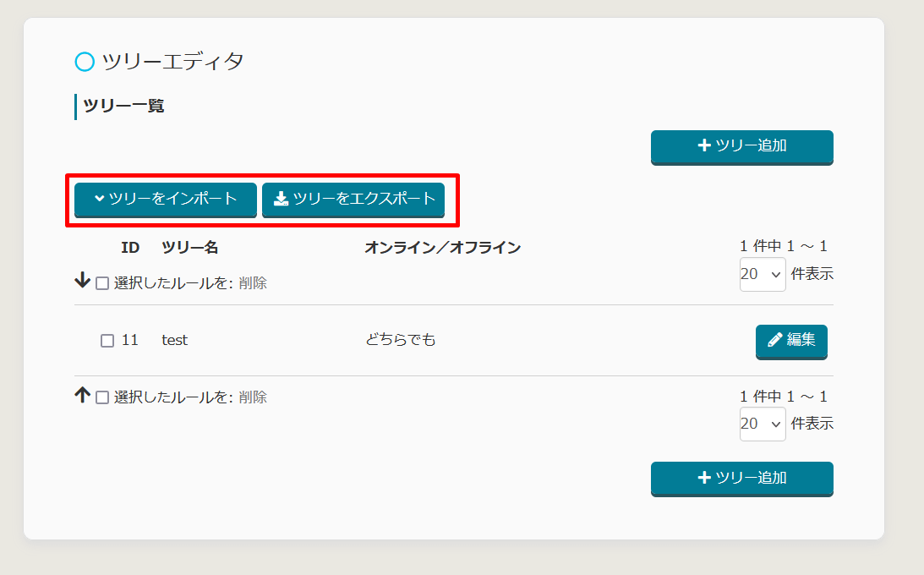Open the bottom 20 件表示 page-size dropdown

(x=762, y=424)
